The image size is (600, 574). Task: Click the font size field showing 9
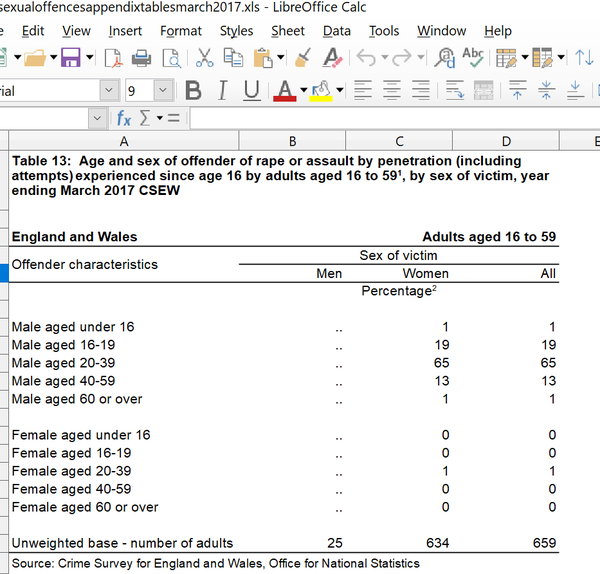pos(140,91)
